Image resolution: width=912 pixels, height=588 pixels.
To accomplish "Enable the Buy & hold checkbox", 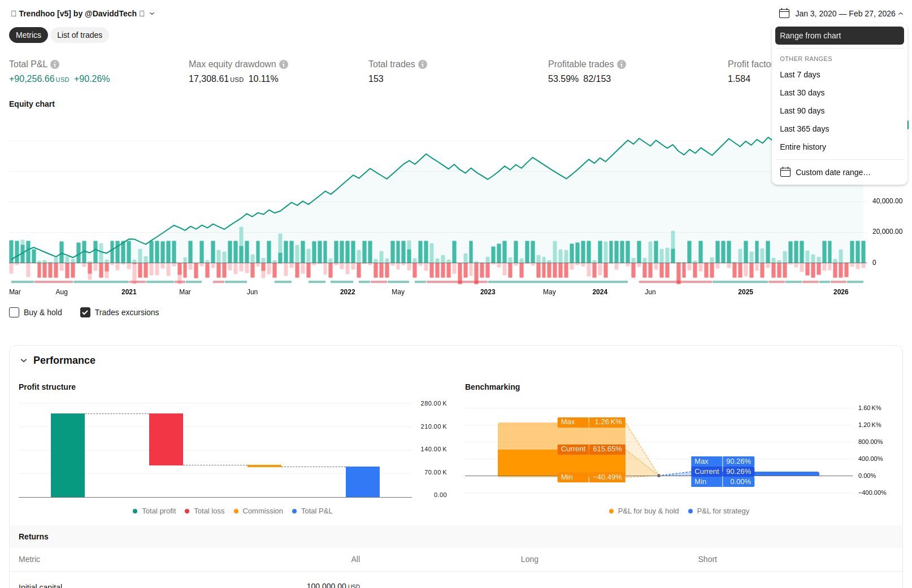I will pyautogui.click(x=15, y=312).
